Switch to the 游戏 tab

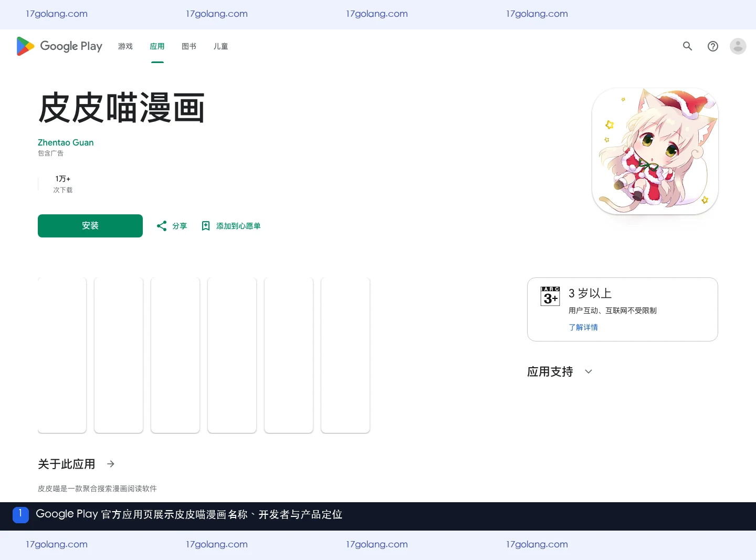coord(125,46)
